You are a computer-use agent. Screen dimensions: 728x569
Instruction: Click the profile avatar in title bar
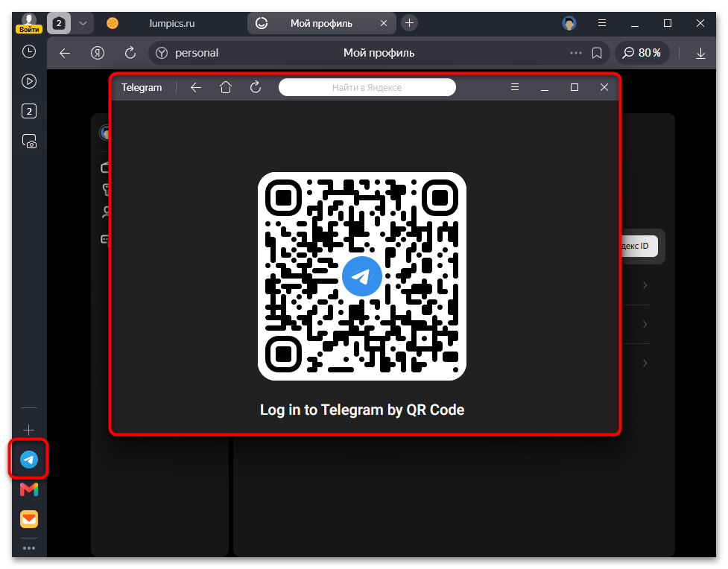point(569,23)
